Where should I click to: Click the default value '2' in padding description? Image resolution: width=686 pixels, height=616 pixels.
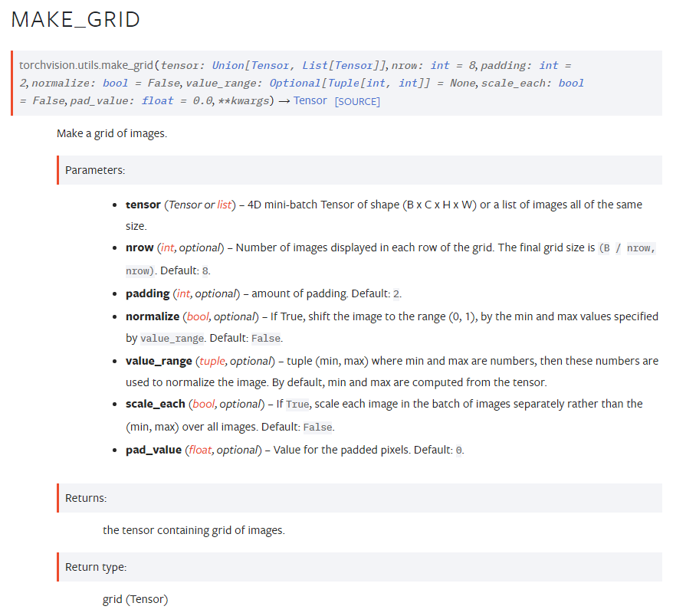point(396,293)
